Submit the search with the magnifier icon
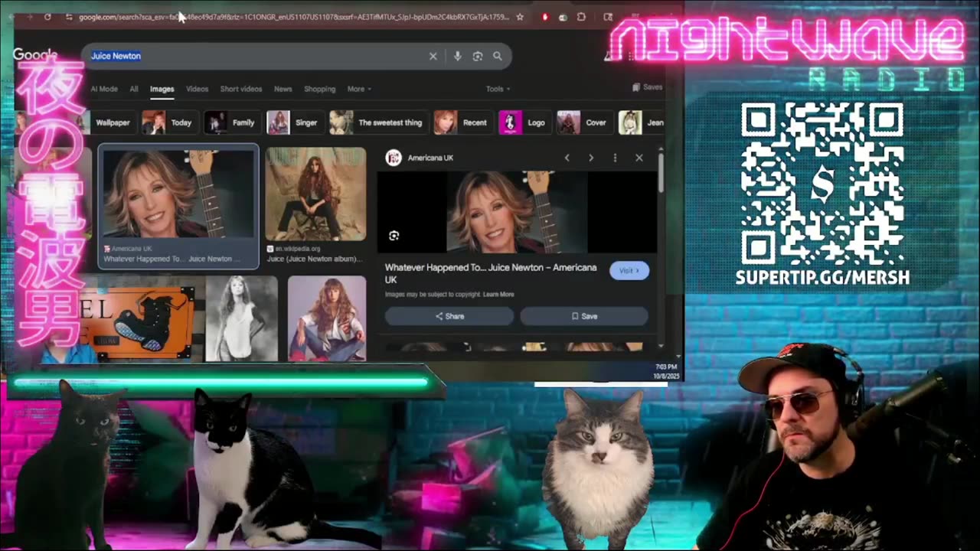This screenshot has width=980, height=551. tap(498, 56)
